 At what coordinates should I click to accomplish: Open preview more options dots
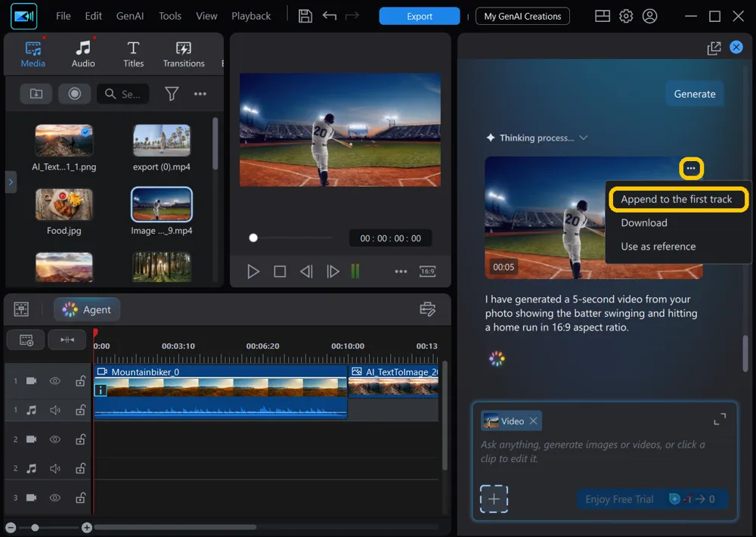pyautogui.click(x=401, y=272)
